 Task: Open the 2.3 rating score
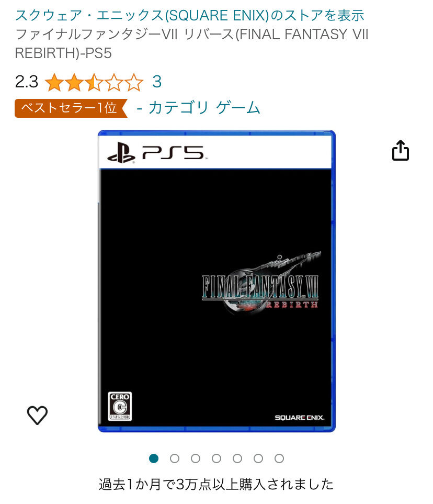(x=26, y=82)
